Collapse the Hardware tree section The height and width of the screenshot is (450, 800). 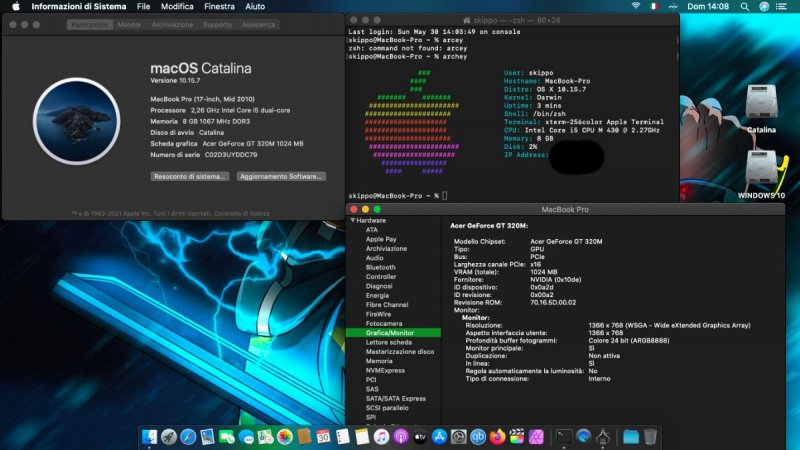353,220
